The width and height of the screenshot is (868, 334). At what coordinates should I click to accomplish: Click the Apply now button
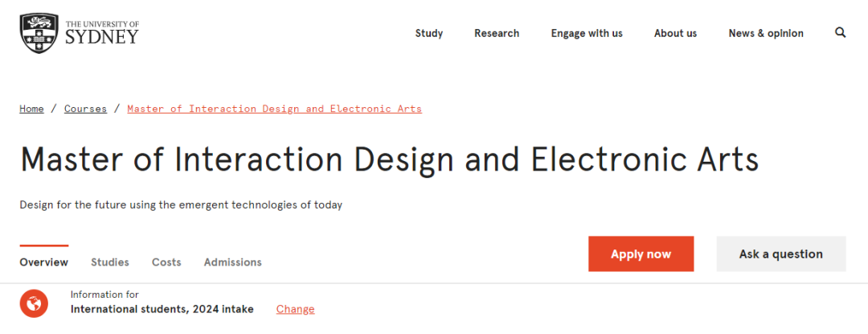(x=641, y=254)
